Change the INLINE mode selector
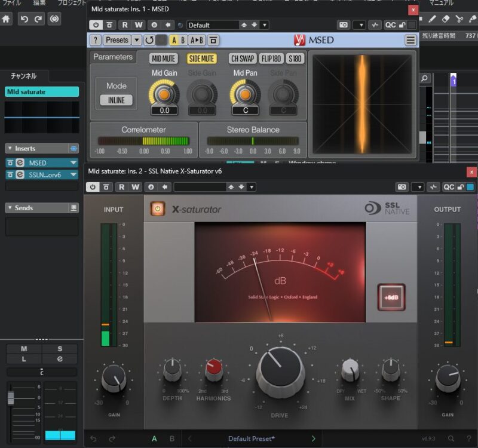The width and height of the screenshot is (478, 448). pyautogui.click(x=116, y=100)
